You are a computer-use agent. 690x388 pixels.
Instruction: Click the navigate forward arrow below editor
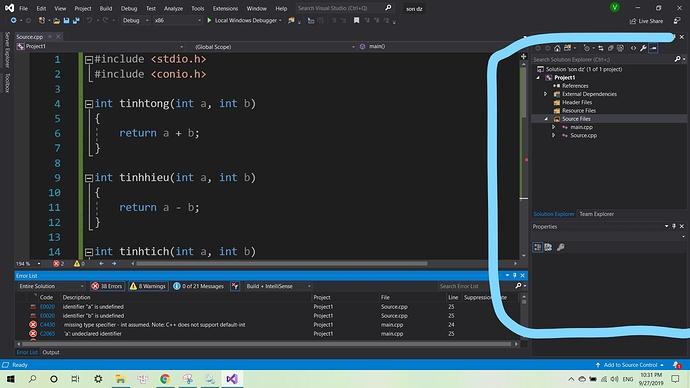[114, 264]
